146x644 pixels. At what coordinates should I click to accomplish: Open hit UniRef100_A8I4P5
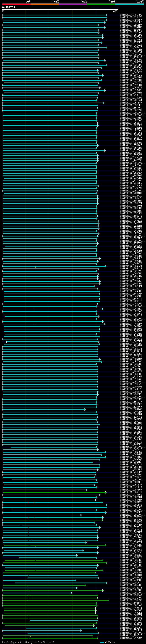(131, 15)
